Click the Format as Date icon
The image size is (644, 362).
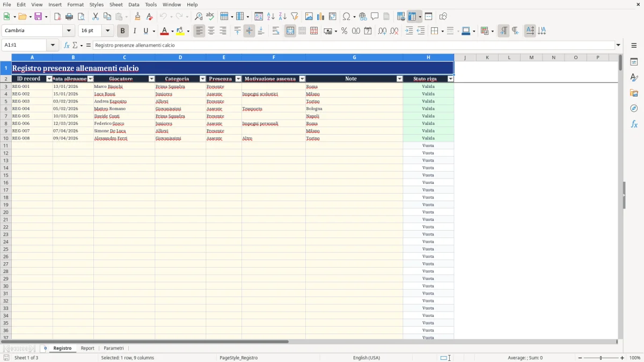click(368, 31)
